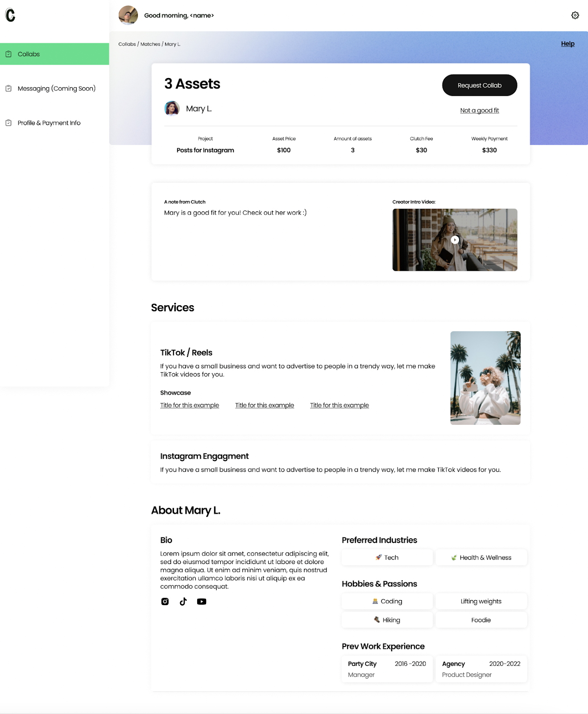Click the Collabs clipboard icon
The image size is (588, 714).
coord(8,54)
